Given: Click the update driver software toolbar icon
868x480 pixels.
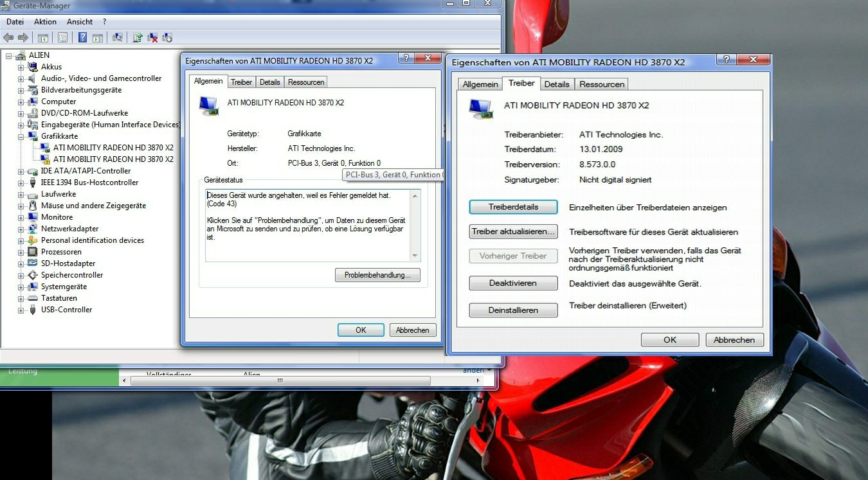Looking at the screenshot, I should pos(137,37).
